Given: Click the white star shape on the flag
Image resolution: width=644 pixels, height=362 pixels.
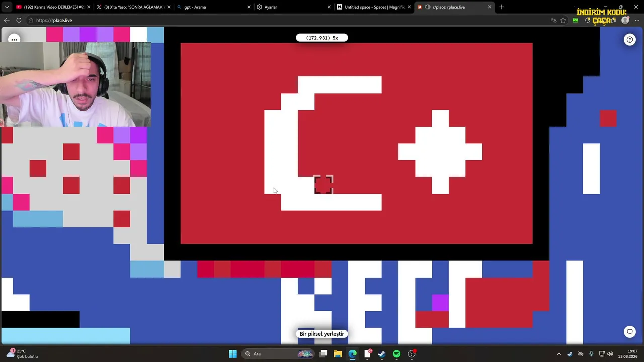Looking at the screenshot, I should coord(440,152).
